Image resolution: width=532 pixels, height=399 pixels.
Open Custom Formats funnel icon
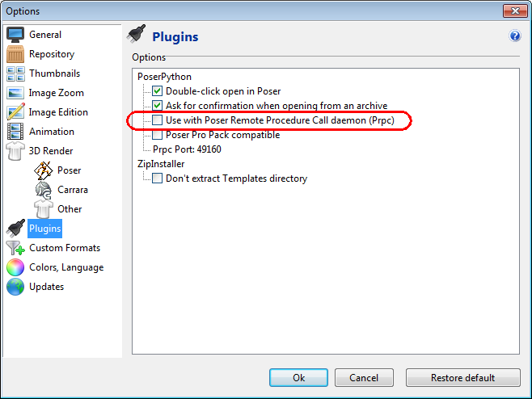[x=15, y=248]
